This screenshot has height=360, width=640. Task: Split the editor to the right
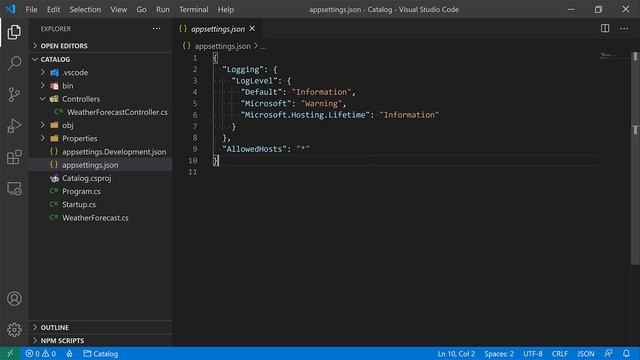(x=605, y=28)
